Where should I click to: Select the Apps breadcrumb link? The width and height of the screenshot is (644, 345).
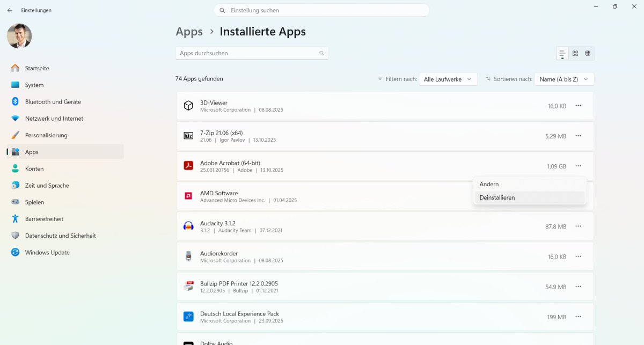(189, 32)
